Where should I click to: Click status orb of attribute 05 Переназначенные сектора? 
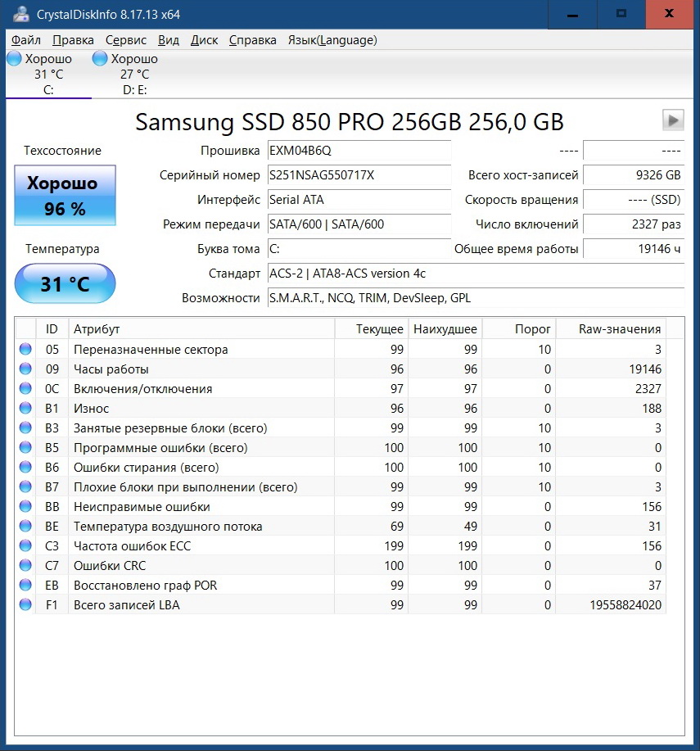click(x=25, y=349)
